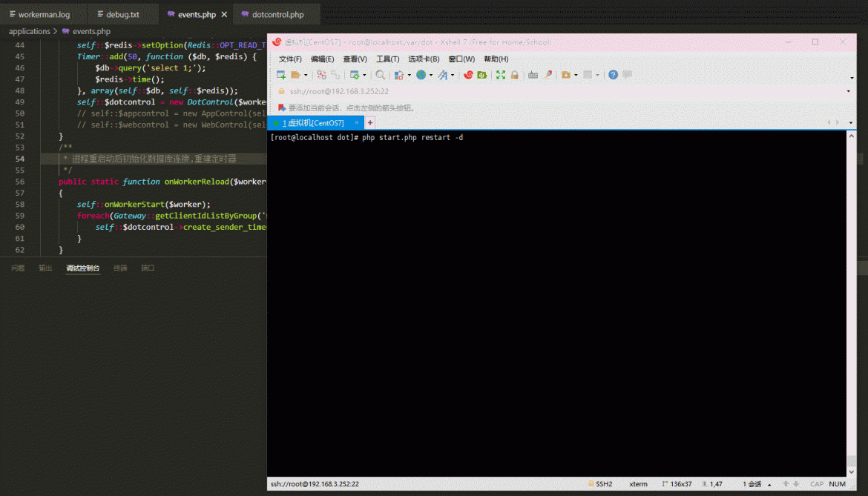Close the events.php editor tab

[224, 14]
